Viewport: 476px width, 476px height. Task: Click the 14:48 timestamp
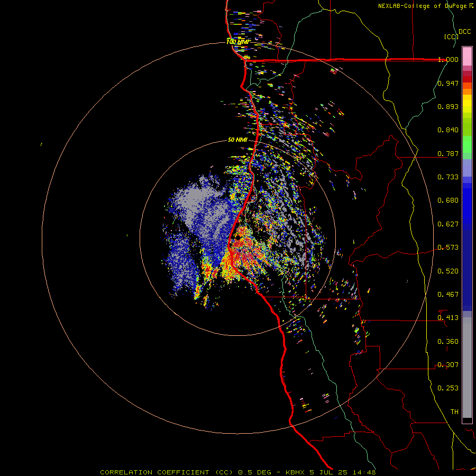click(x=364, y=472)
